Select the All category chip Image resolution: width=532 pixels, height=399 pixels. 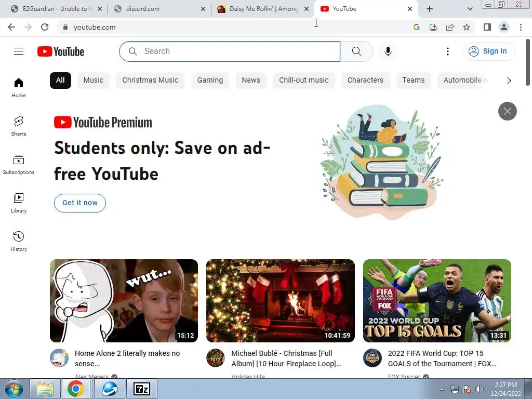pyautogui.click(x=60, y=81)
